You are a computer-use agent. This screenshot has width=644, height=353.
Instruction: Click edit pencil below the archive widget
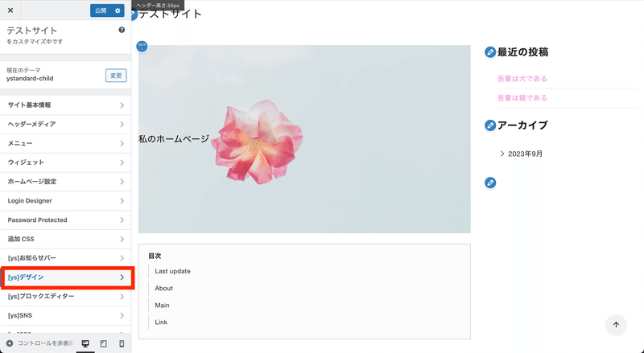tap(490, 183)
